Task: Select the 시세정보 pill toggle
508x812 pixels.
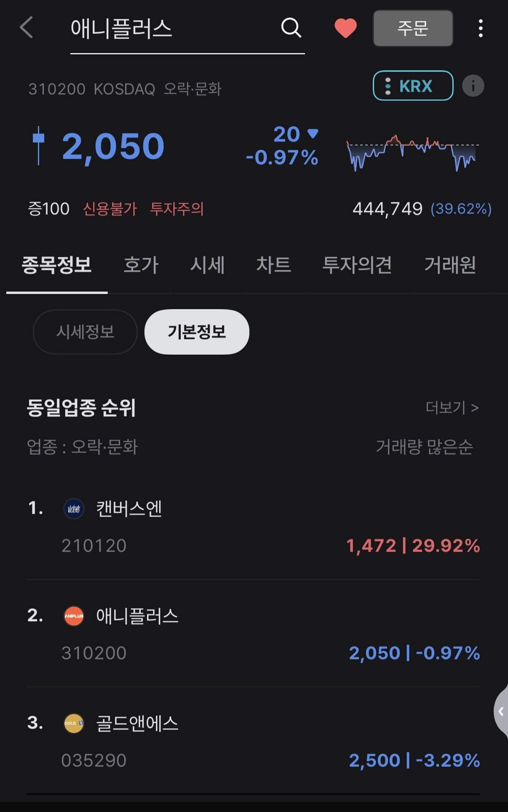Action: coord(85,332)
